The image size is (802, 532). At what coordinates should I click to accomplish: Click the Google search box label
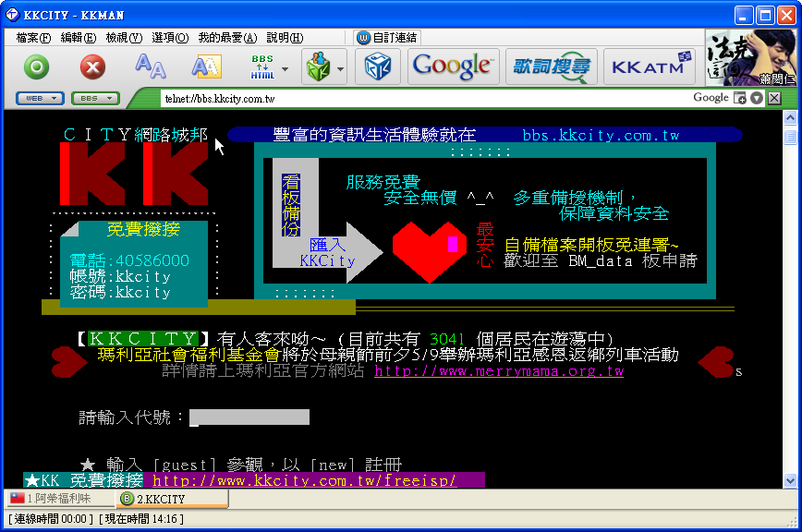tap(711, 98)
